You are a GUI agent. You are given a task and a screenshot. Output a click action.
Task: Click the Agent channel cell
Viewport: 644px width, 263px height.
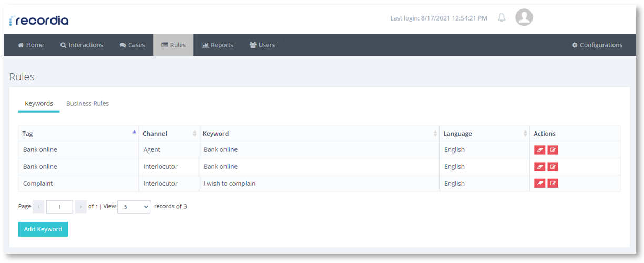[169, 150]
